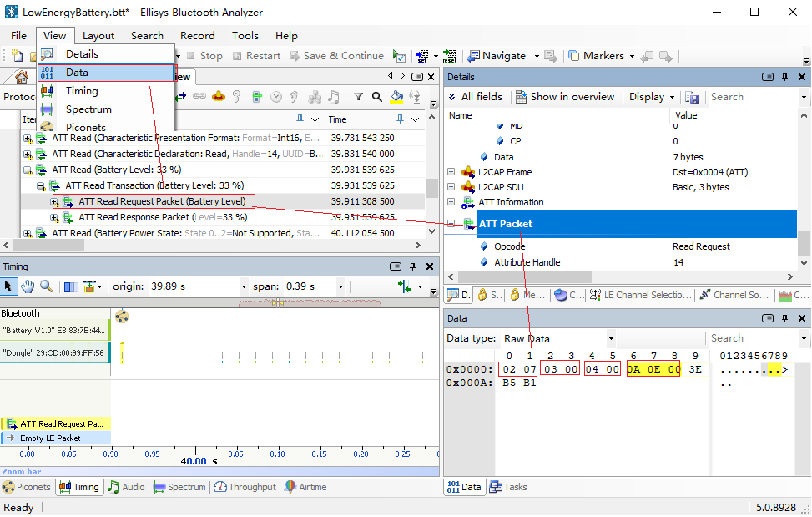Viewport: 812px width, 517px height.
Task: Click the home tab icon
Action: pos(21,77)
